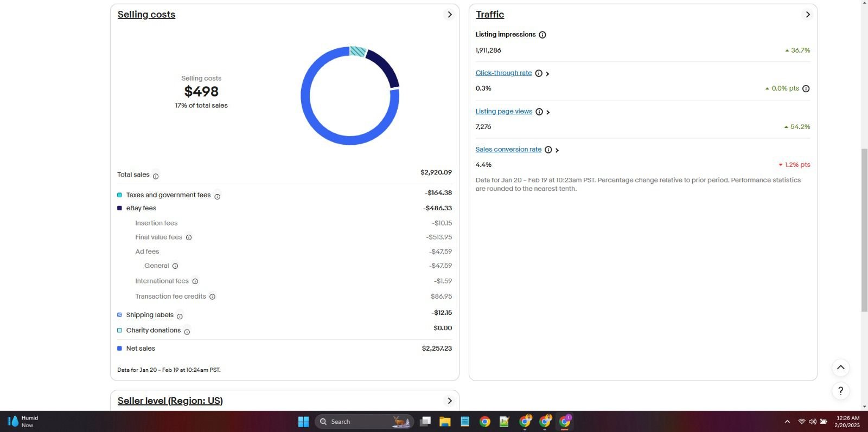The height and width of the screenshot is (432, 868).
Task: Click the 4.4% conversion rate value
Action: tap(483, 165)
